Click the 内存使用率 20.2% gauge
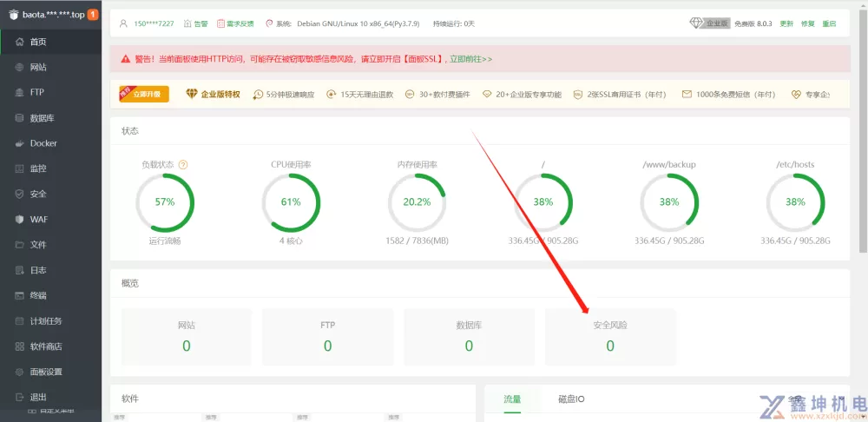 (417, 202)
